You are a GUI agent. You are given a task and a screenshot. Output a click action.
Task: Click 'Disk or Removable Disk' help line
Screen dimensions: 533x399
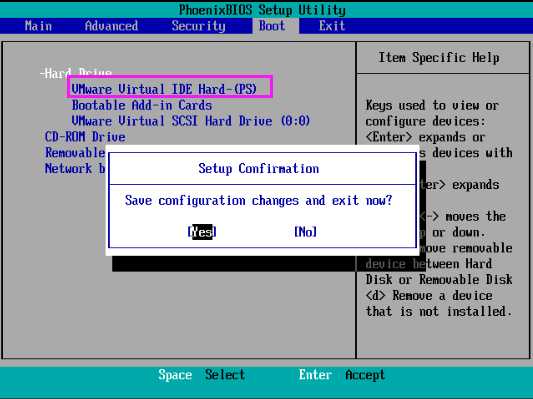(439, 279)
